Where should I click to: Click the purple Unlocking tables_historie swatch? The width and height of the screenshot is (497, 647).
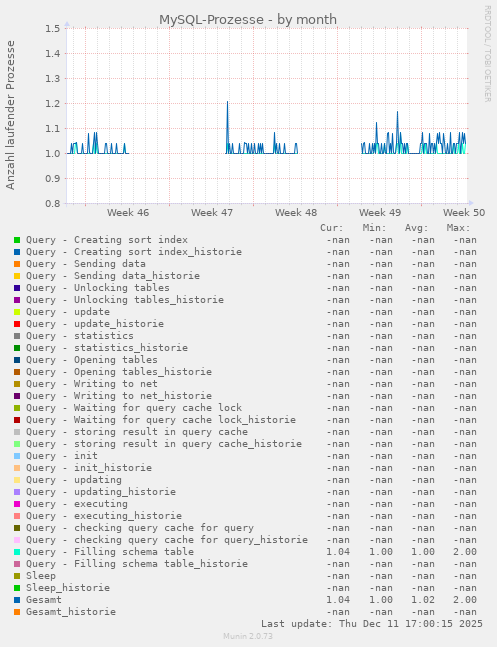pyautogui.click(x=17, y=300)
